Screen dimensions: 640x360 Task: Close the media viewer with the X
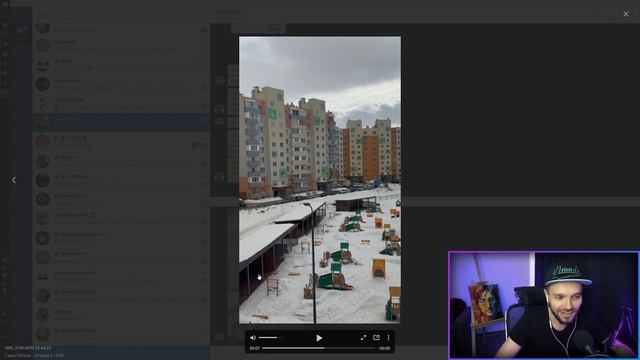(x=626, y=14)
